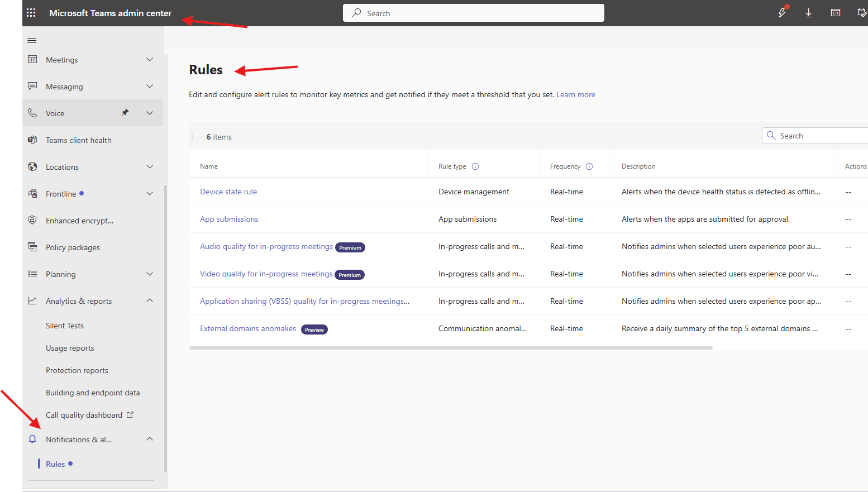The width and height of the screenshot is (868, 492).
Task: Collapse navigation with the hamburger menu icon
Action: [32, 40]
